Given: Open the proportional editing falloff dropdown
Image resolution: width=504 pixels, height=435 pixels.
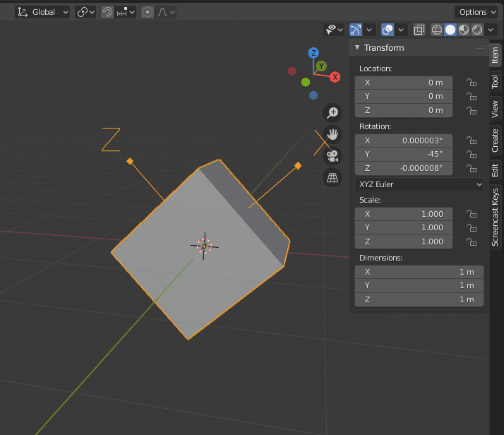Looking at the screenshot, I should pos(166,12).
